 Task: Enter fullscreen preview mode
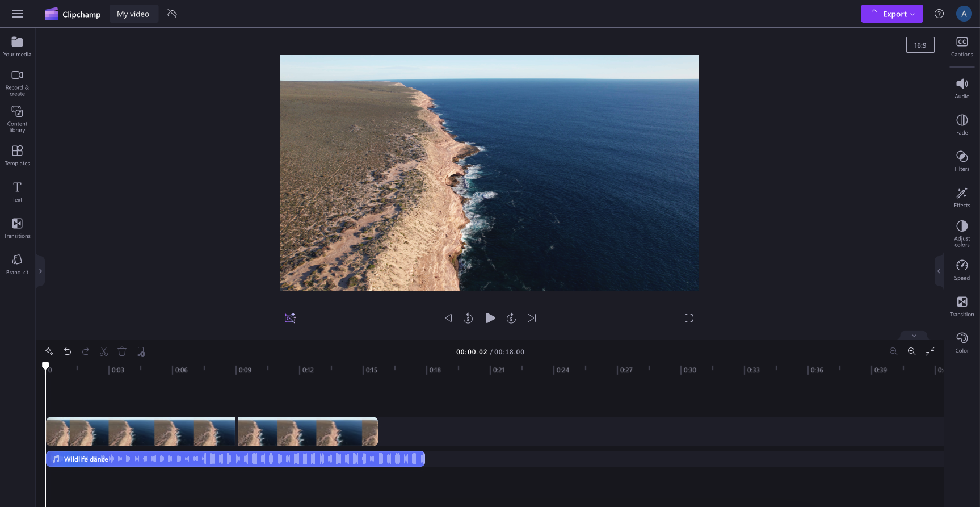(689, 318)
